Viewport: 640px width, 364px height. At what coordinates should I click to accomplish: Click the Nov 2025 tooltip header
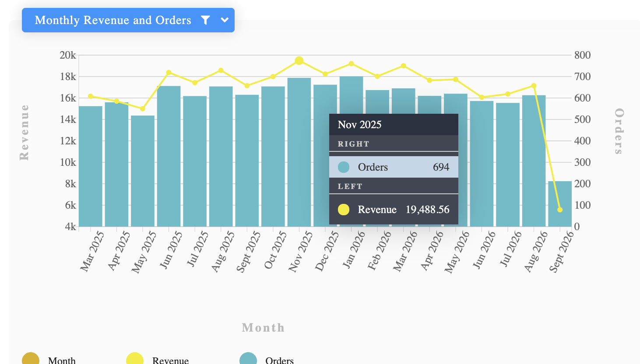tap(394, 125)
